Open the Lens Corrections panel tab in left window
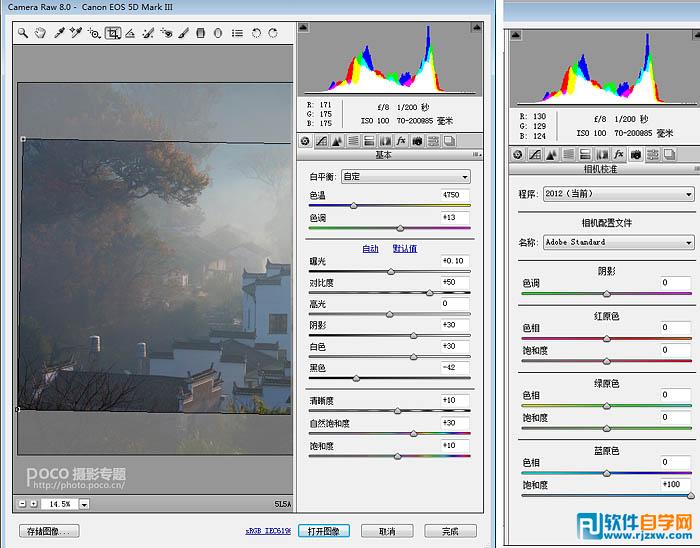 point(385,141)
